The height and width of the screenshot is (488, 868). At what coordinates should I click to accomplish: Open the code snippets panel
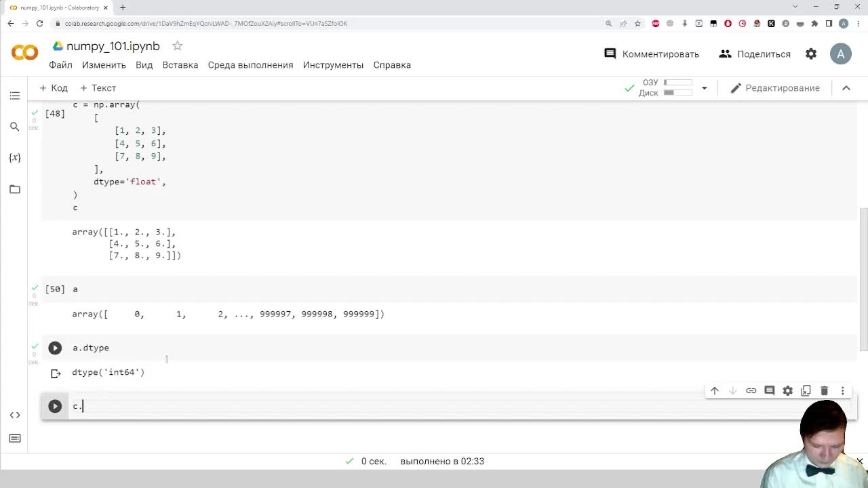coord(15,415)
